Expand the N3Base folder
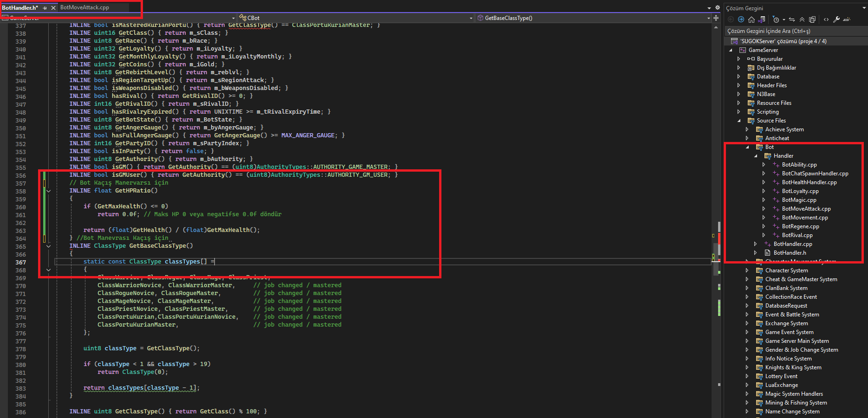868x418 pixels. pos(739,94)
